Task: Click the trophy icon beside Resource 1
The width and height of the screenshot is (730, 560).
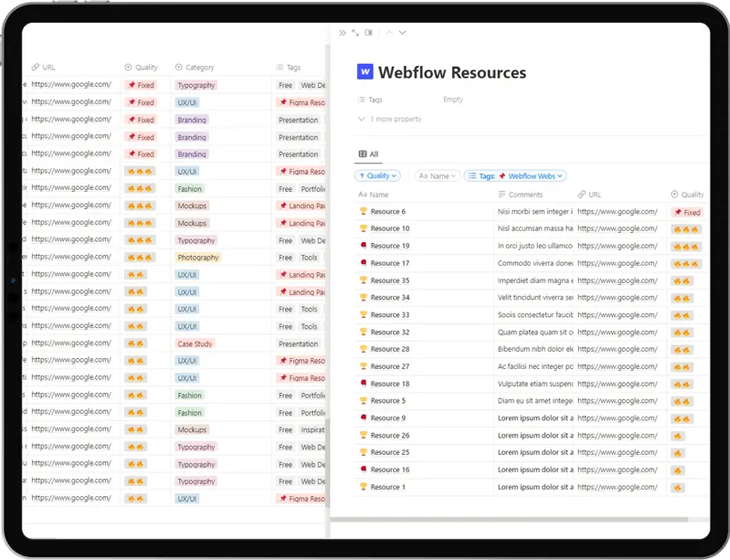Action: pos(363,487)
